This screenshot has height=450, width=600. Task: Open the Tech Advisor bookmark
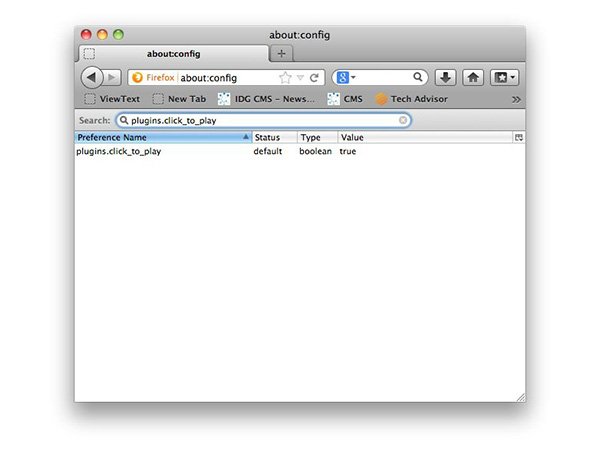point(412,99)
